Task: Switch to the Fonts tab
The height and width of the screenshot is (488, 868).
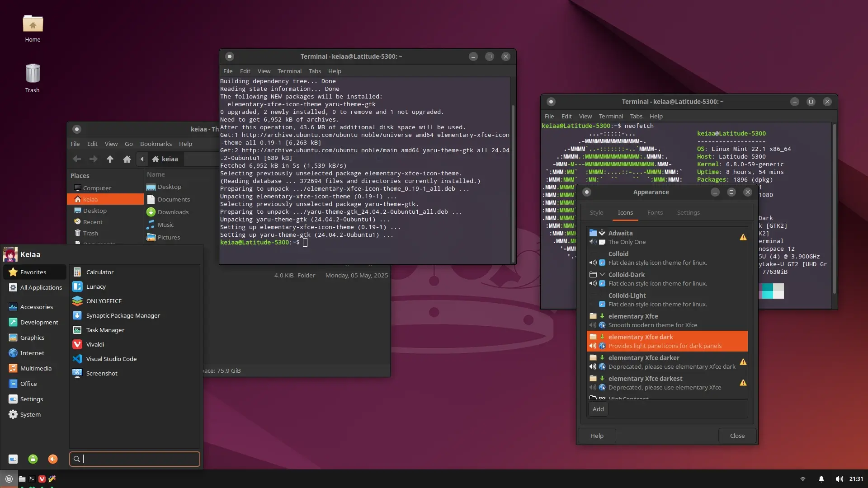Action: pos(655,212)
